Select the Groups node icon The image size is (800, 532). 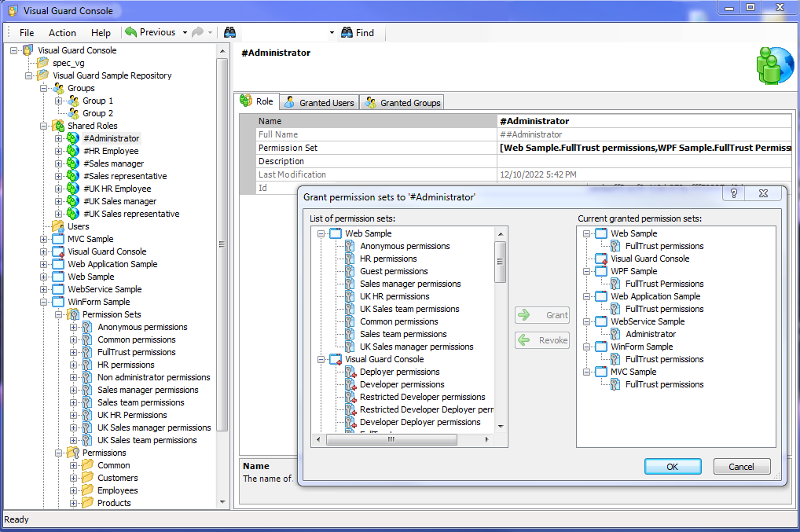pyautogui.click(x=59, y=88)
